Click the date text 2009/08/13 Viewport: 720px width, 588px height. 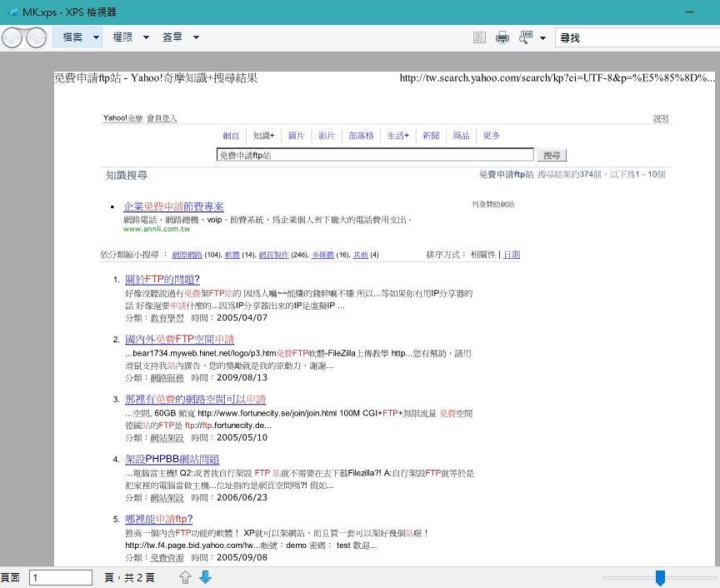[x=242, y=378]
